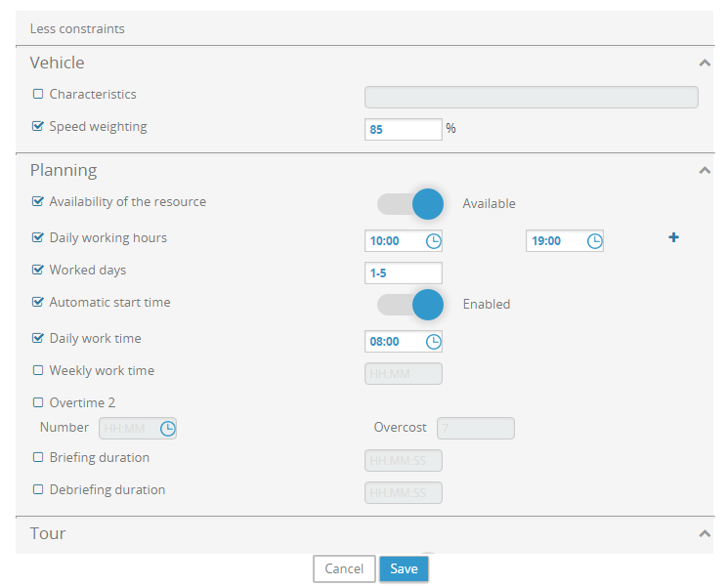
Task: Click the clock icon in the 19:00 field
Action: click(594, 240)
